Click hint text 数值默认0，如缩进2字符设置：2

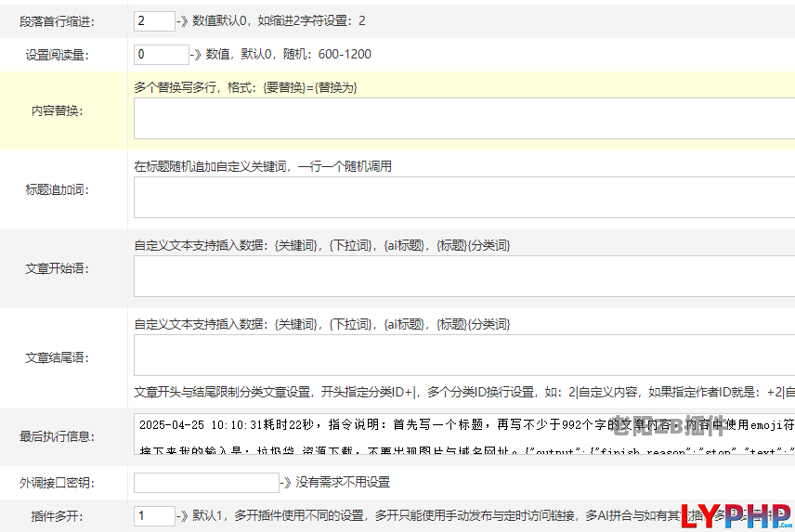tap(279, 20)
